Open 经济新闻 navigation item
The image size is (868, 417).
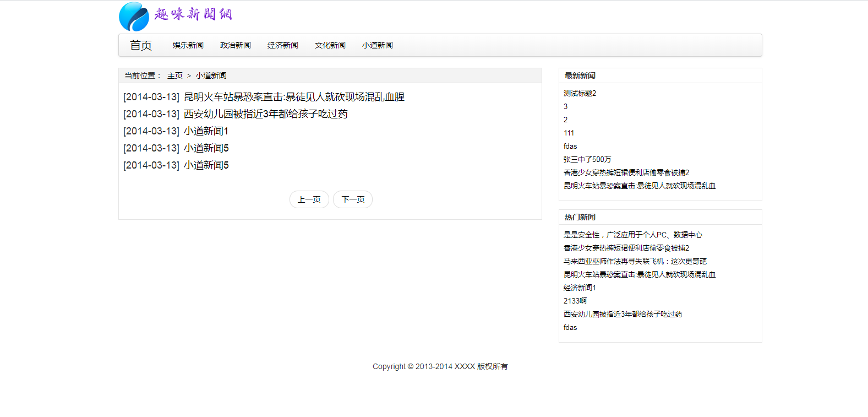[x=283, y=45]
